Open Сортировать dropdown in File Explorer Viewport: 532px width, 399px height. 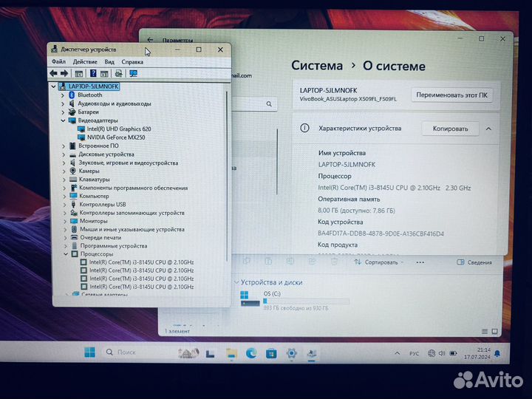point(378,262)
